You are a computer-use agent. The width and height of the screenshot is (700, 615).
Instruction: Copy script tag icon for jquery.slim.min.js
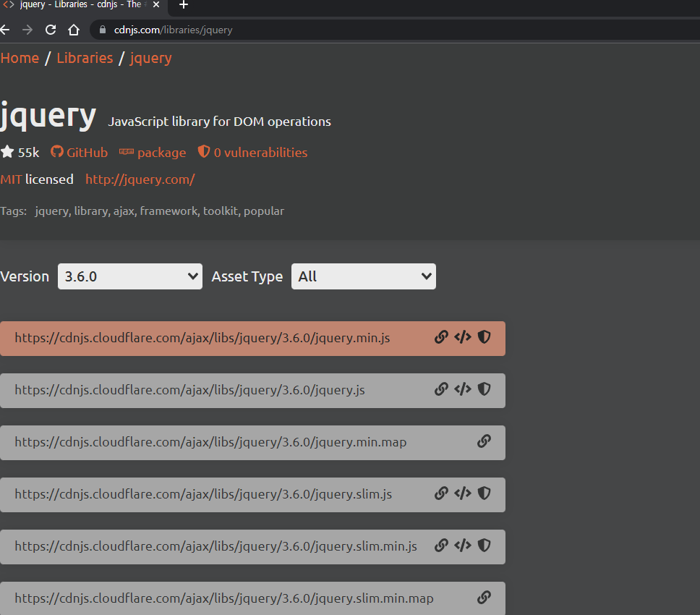(x=463, y=546)
